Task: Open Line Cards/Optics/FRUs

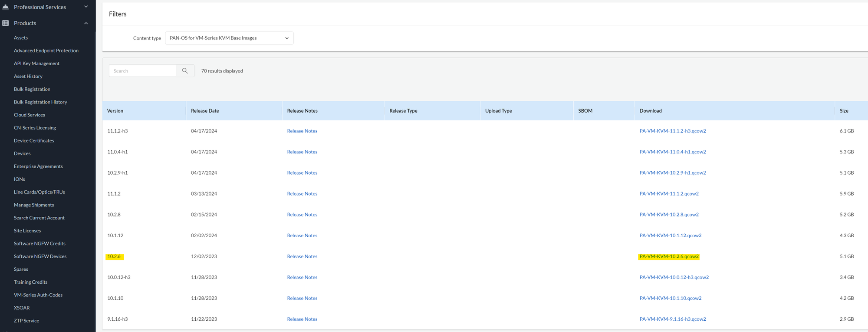Action: click(39, 192)
